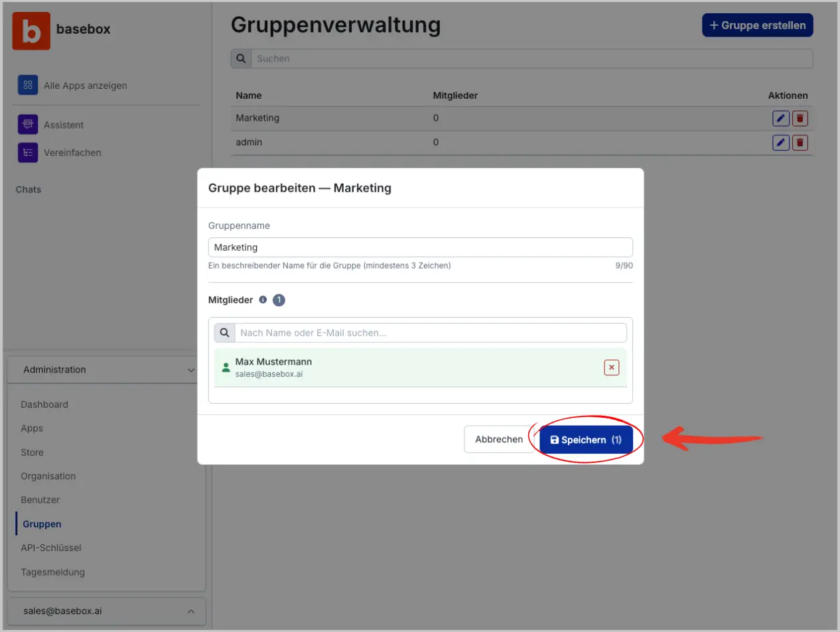Click the Speichern button
The width and height of the screenshot is (840, 632).
(x=586, y=440)
